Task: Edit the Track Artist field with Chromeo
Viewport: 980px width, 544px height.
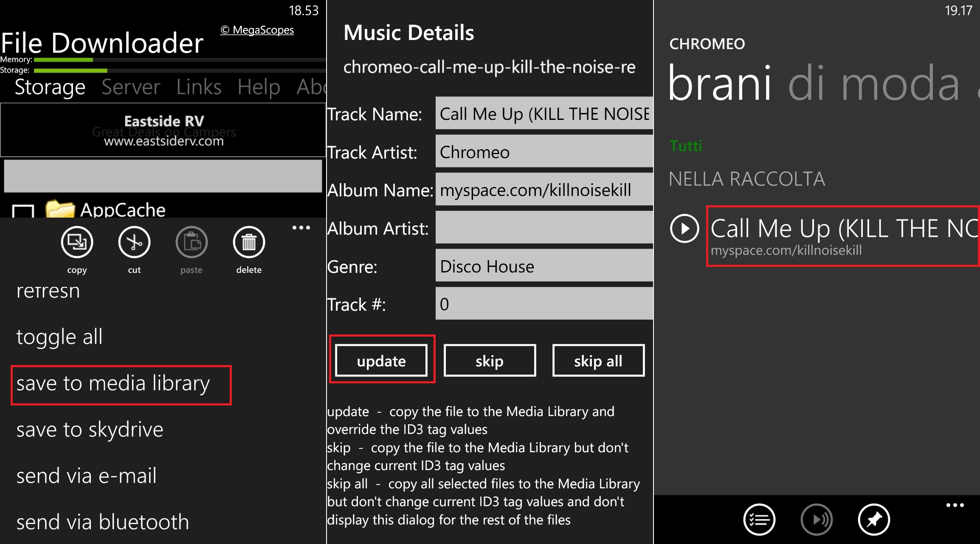Action: click(544, 151)
